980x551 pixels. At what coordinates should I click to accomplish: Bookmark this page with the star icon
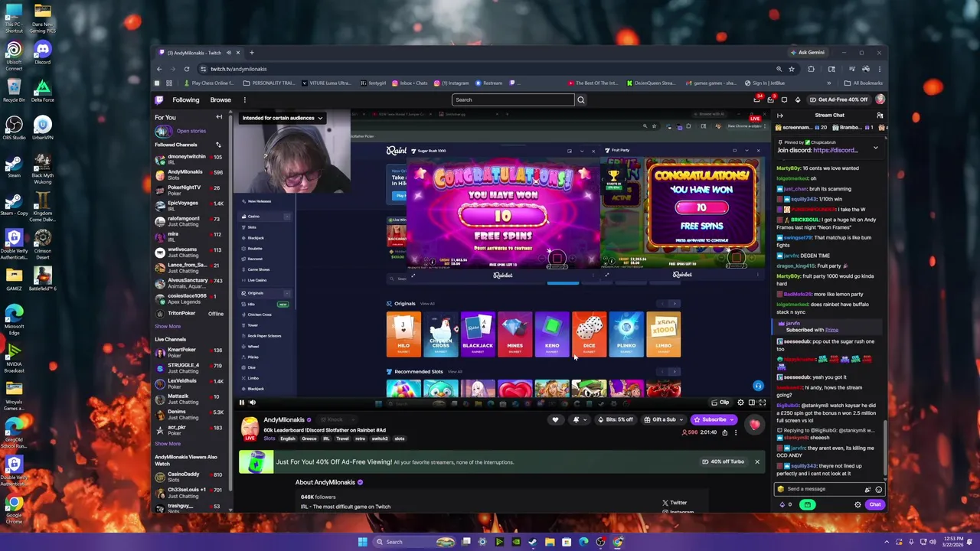point(791,69)
